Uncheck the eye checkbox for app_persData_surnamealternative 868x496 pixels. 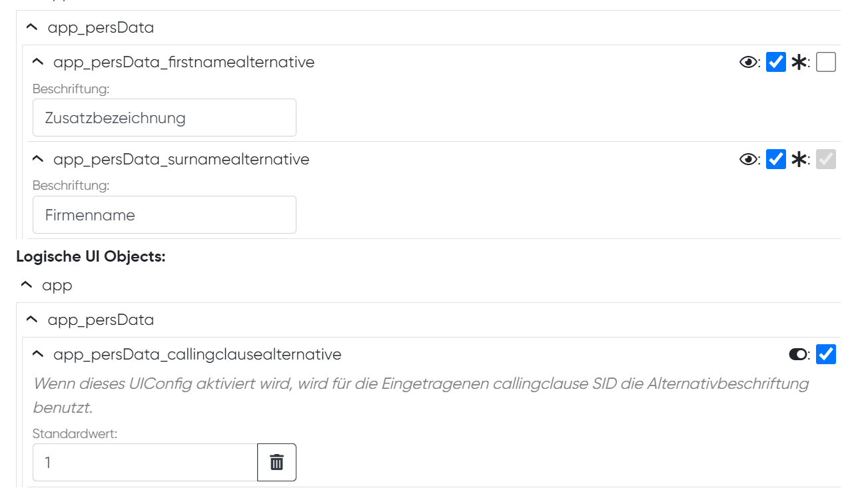775,159
